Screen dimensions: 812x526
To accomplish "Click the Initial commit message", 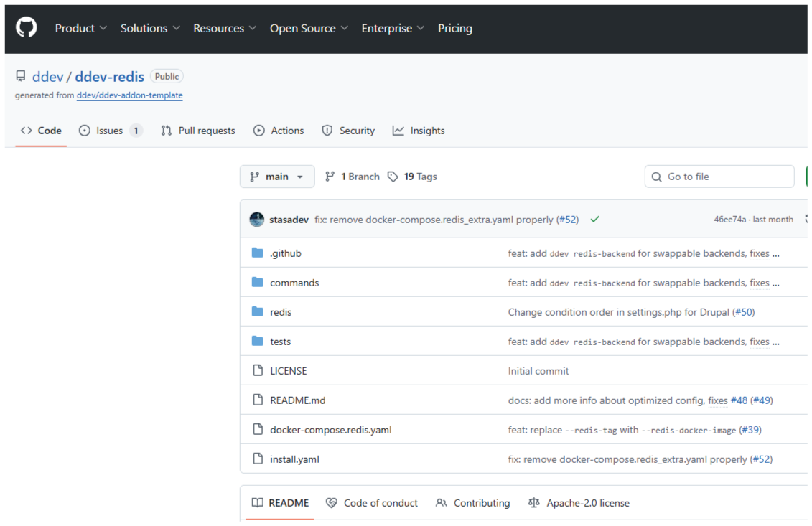I will 538,371.
